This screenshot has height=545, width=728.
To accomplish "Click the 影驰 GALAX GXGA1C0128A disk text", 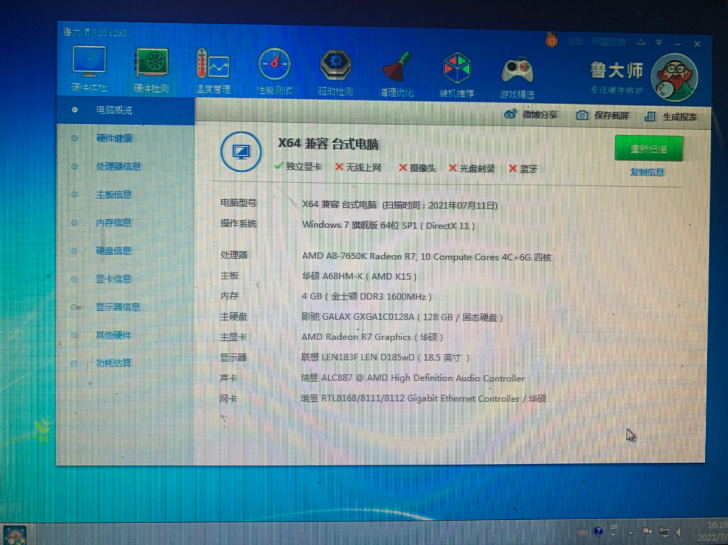I will pyautogui.click(x=402, y=317).
